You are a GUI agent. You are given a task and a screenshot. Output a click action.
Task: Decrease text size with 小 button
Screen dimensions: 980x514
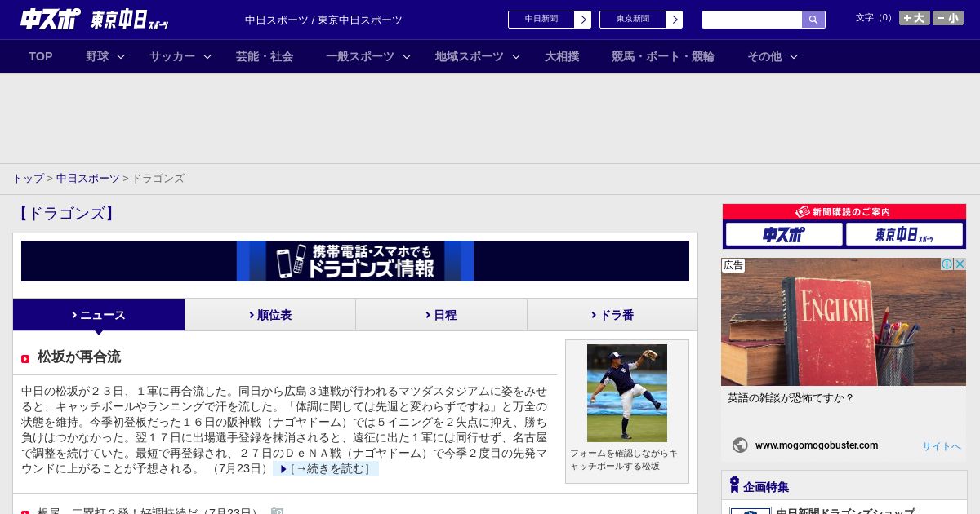[x=948, y=18]
